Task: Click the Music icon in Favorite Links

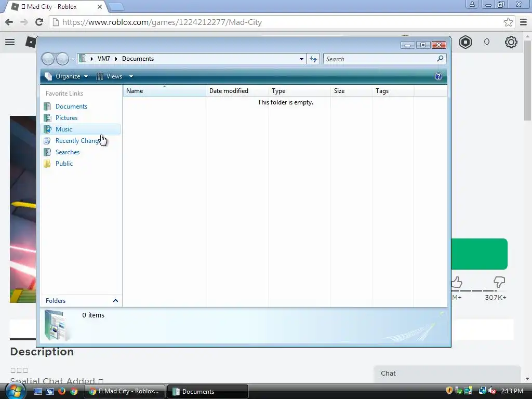Action: (47, 129)
